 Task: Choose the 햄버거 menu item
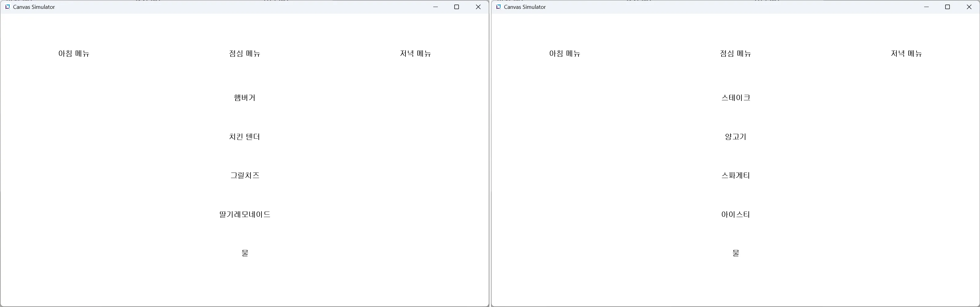pyautogui.click(x=245, y=98)
